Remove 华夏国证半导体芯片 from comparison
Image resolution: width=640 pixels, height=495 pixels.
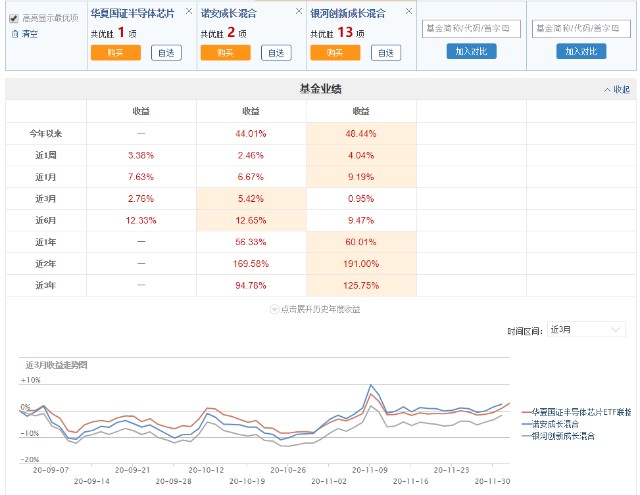click(189, 11)
